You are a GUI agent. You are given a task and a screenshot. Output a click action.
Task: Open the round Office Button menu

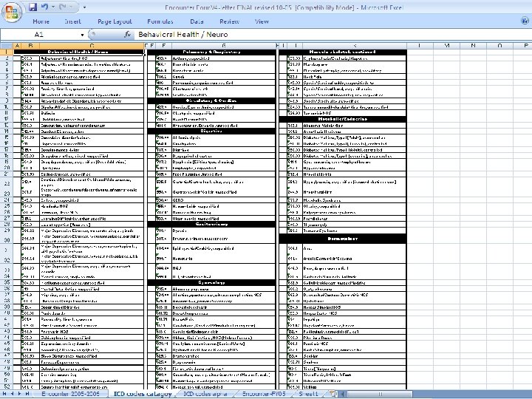(12, 13)
